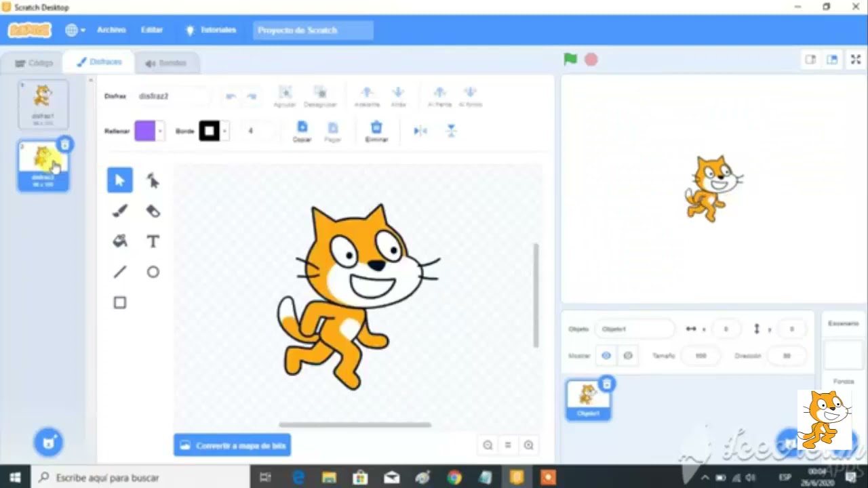The width and height of the screenshot is (868, 488).
Task: Zoom out of the costume canvas
Action: (488, 445)
